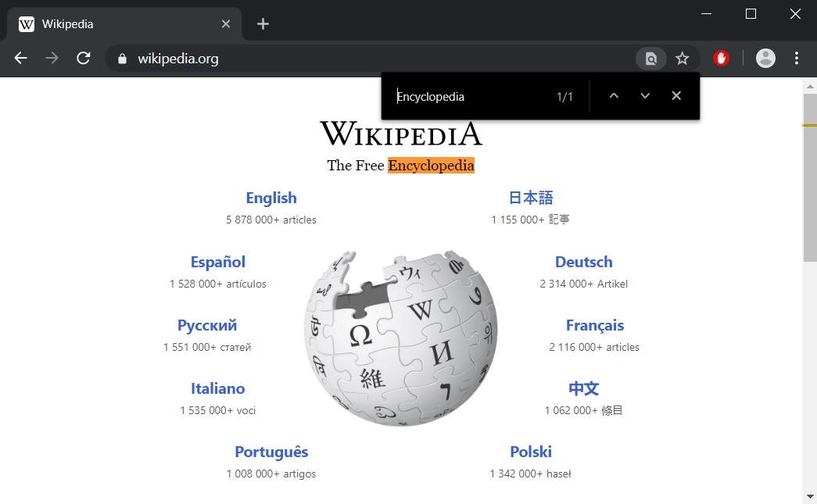
Task: Click the scrollbar down arrow
Action: click(810, 497)
